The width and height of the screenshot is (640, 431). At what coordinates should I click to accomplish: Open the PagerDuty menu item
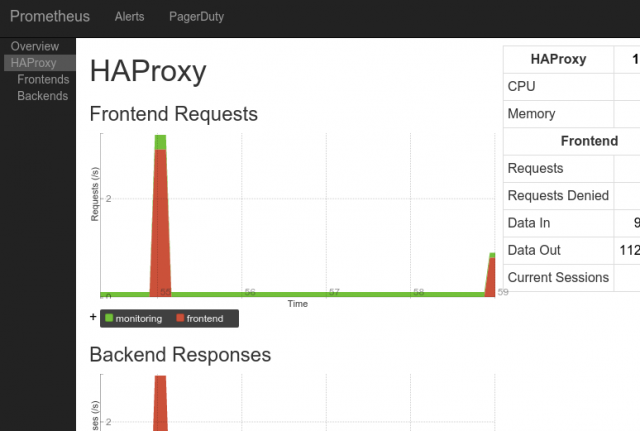coord(196,17)
